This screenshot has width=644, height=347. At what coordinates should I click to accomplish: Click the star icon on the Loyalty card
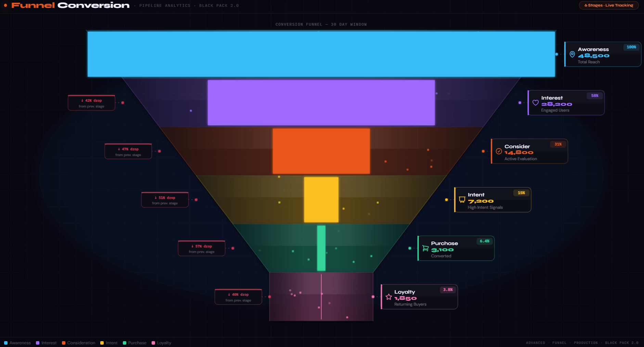tap(389, 296)
